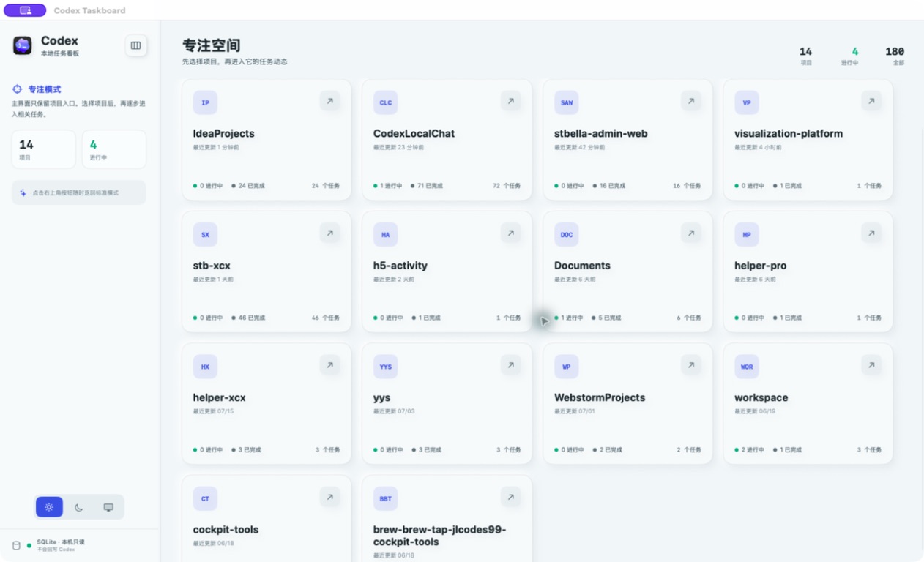The width and height of the screenshot is (924, 562).
Task: Switch to system theme monitor icon
Action: point(108,507)
